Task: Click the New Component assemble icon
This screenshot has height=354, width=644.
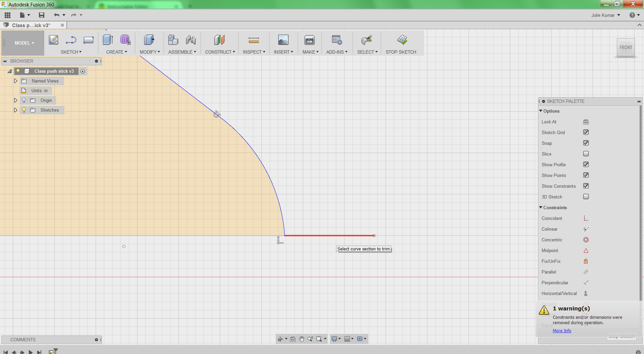Action: point(173,40)
